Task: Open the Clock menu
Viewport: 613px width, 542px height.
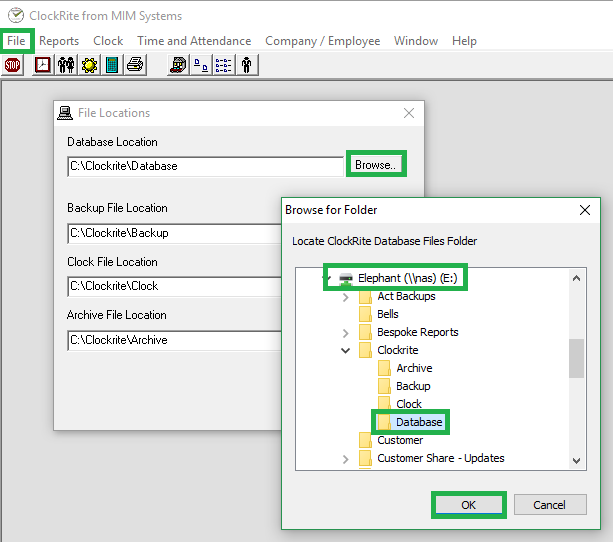Action: coord(108,41)
